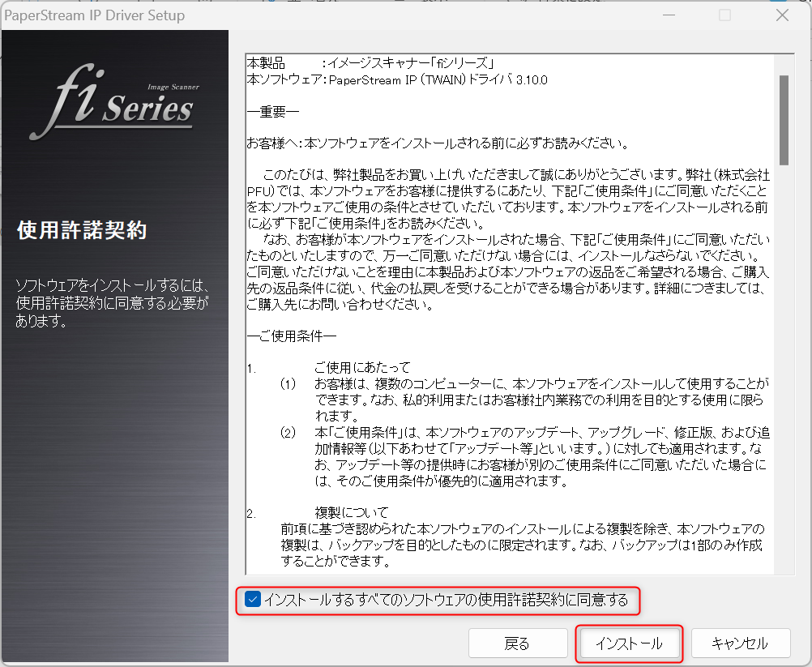Click the ご使用にあたって section title
Image resolution: width=812 pixels, height=667 pixels.
coord(362,368)
